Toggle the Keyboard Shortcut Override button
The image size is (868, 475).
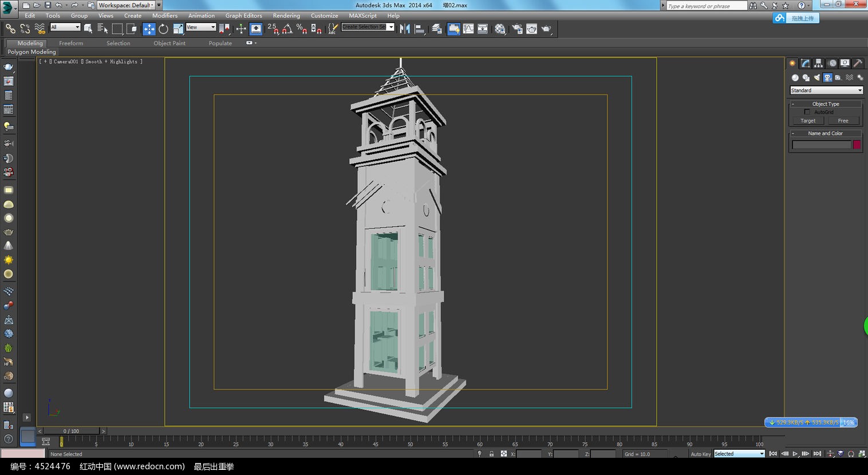256,29
